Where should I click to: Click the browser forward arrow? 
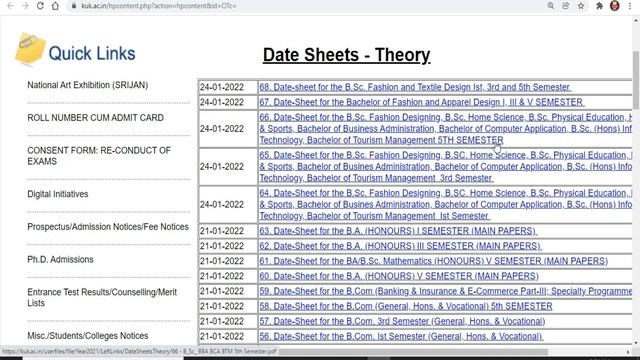[x=25, y=6]
